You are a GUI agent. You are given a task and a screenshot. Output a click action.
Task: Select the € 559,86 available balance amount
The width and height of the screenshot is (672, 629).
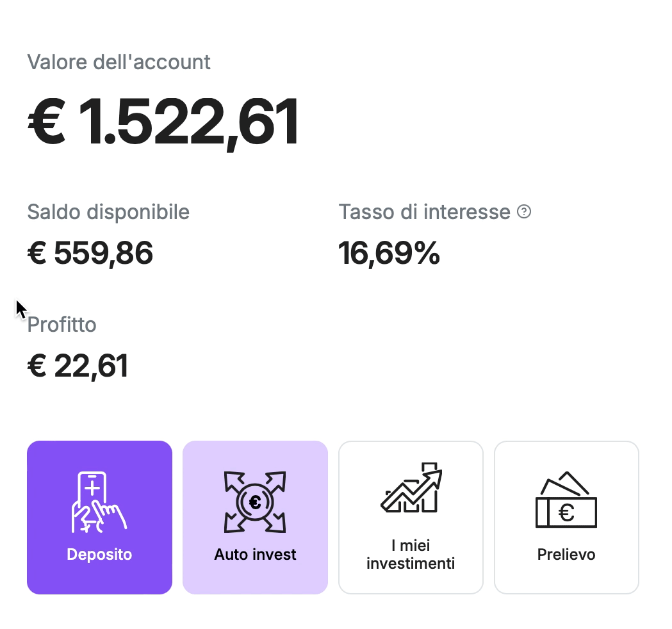(x=90, y=254)
